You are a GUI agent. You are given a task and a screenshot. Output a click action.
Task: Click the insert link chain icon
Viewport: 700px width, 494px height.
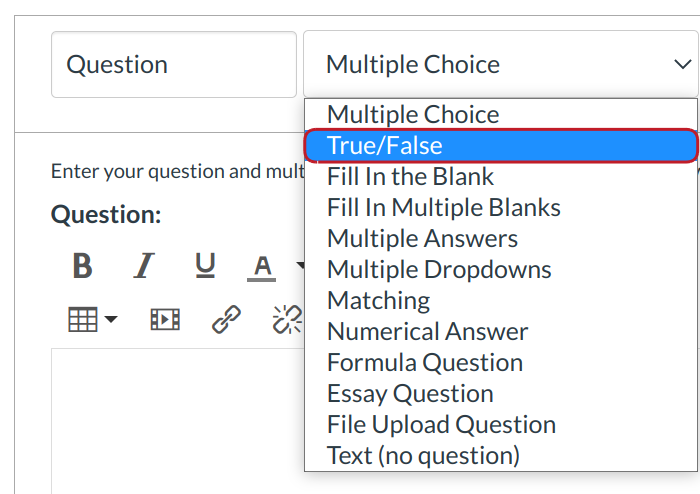227,319
